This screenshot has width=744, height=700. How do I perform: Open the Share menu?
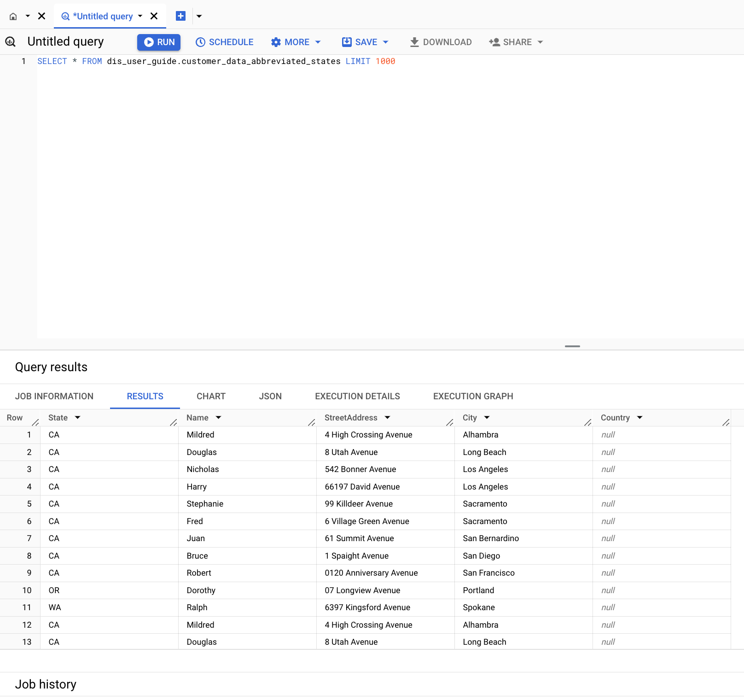(x=516, y=42)
